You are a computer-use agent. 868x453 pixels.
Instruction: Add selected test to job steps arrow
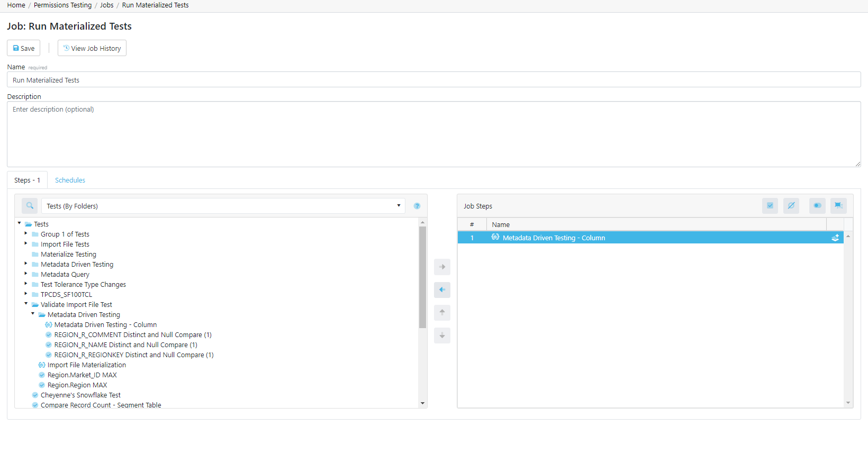(442, 267)
